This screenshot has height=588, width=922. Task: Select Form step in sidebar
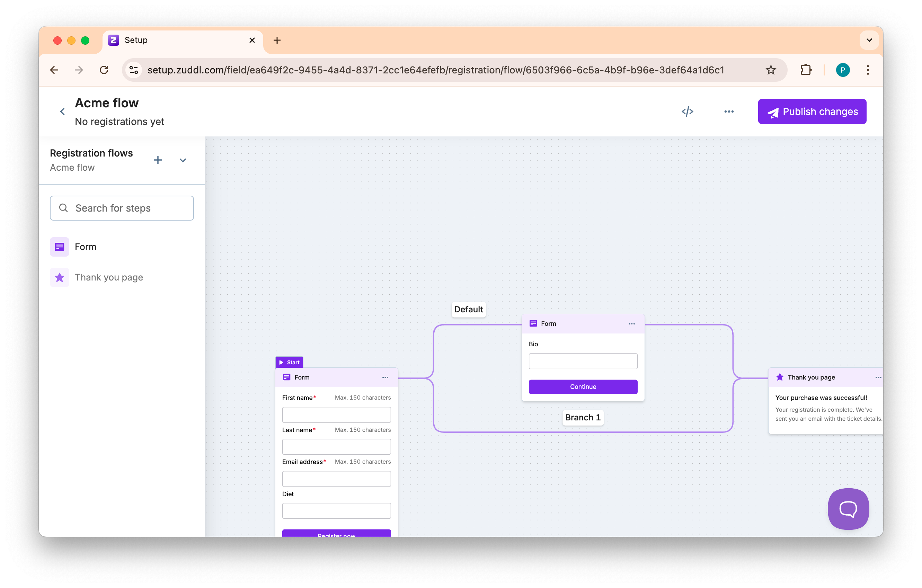coord(86,247)
